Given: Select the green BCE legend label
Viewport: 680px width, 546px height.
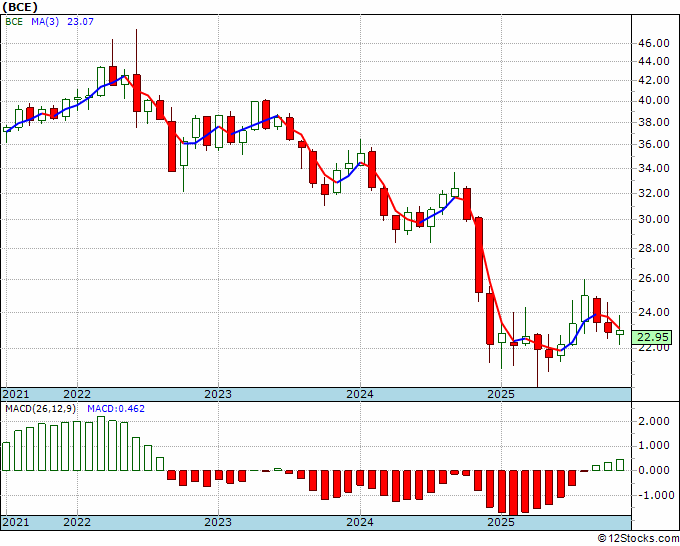Looking at the screenshot, I should [x=14, y=22].
